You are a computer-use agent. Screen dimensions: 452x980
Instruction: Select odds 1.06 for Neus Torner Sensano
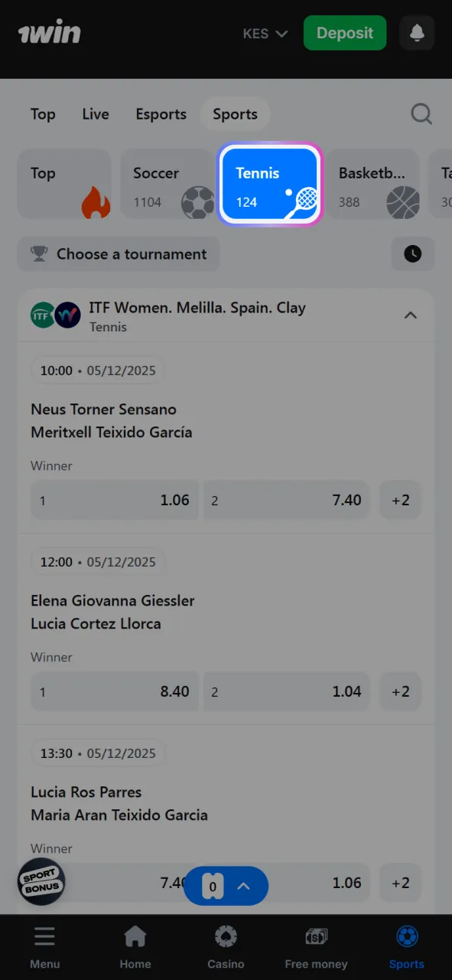[x=114, y=500]
